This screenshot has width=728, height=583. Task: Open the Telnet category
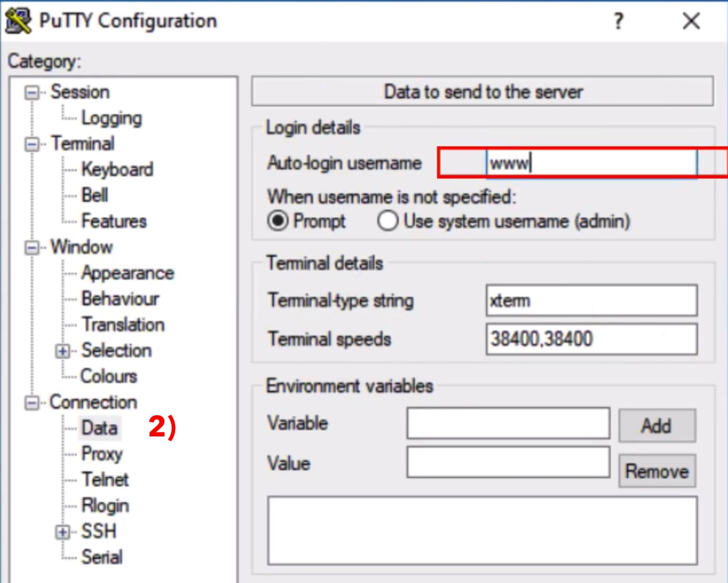[105, 479]
